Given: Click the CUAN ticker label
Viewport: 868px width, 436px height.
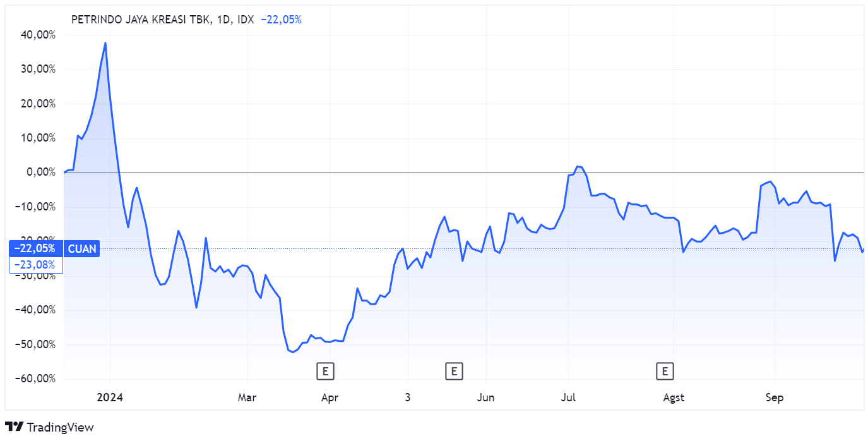Looking at the screenshot, I should pyautogui.click(x=82, y=249).
